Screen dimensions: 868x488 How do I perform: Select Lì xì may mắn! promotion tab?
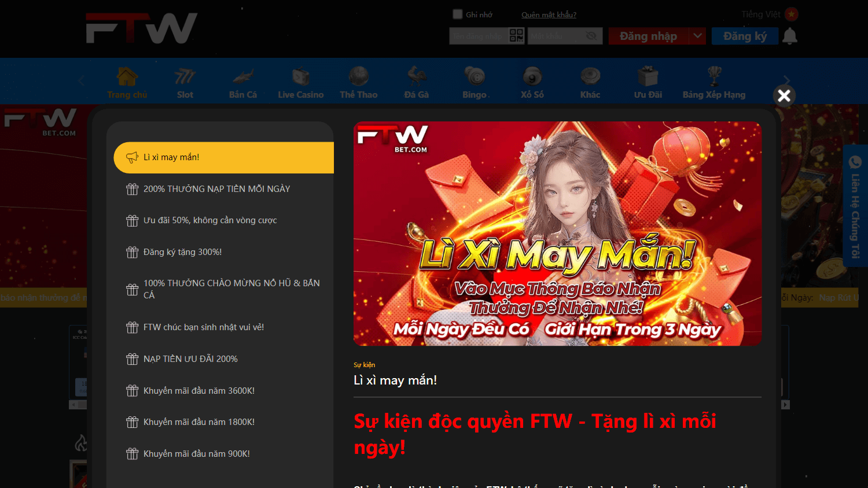(x=224, y=157)
